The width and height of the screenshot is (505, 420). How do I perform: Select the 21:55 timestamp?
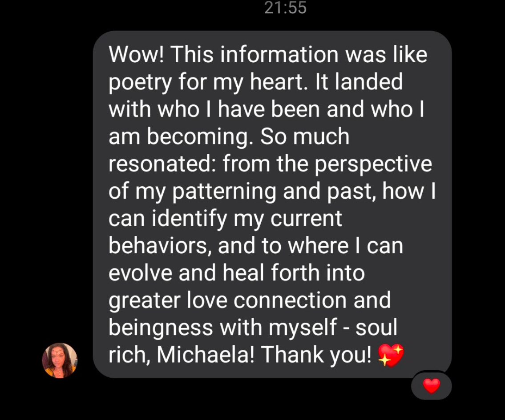(285, 8)
